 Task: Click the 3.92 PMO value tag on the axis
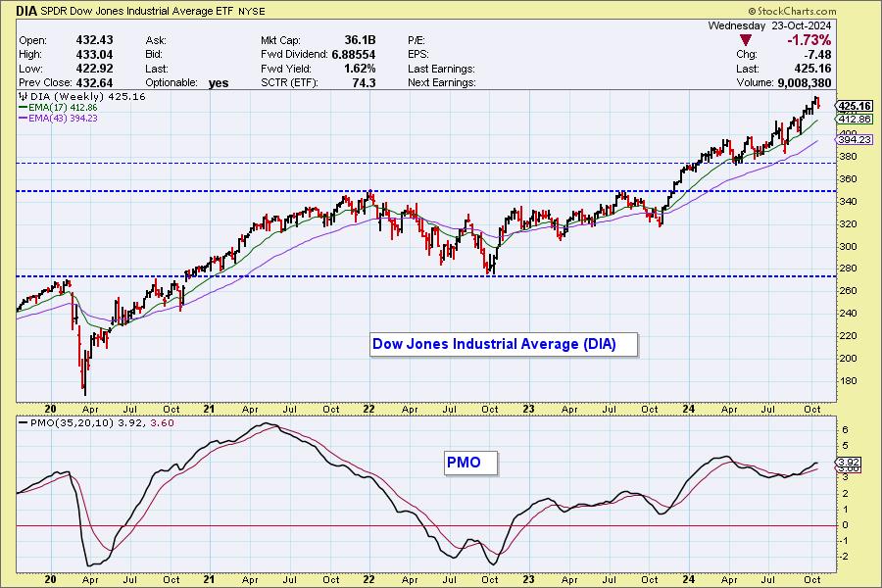pyautogui.click(x=850, y=463)
